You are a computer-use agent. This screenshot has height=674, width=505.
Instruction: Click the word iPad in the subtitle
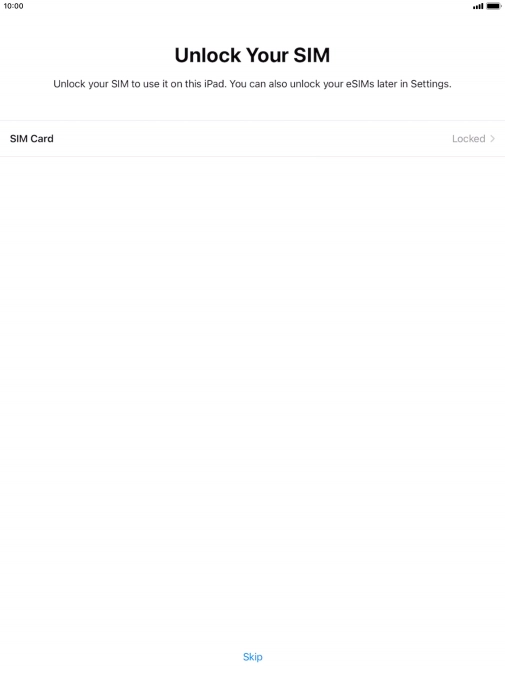pos(214,84)
